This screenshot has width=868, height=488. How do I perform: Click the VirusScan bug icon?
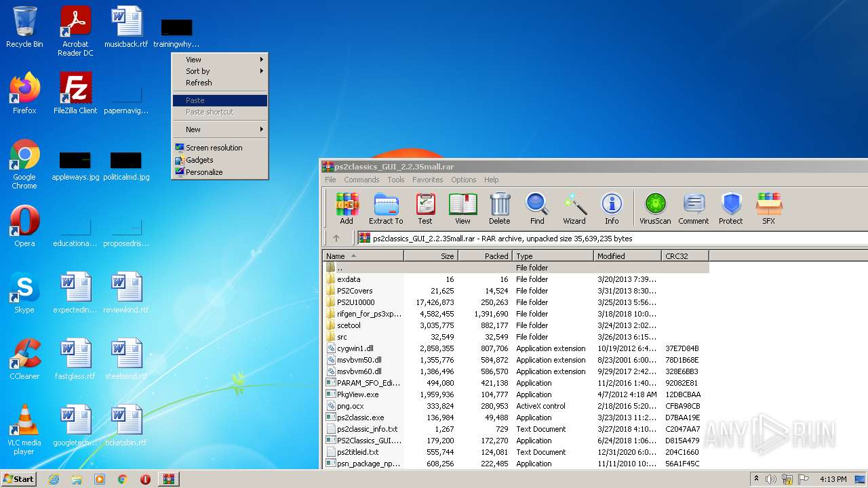(655, 209)
